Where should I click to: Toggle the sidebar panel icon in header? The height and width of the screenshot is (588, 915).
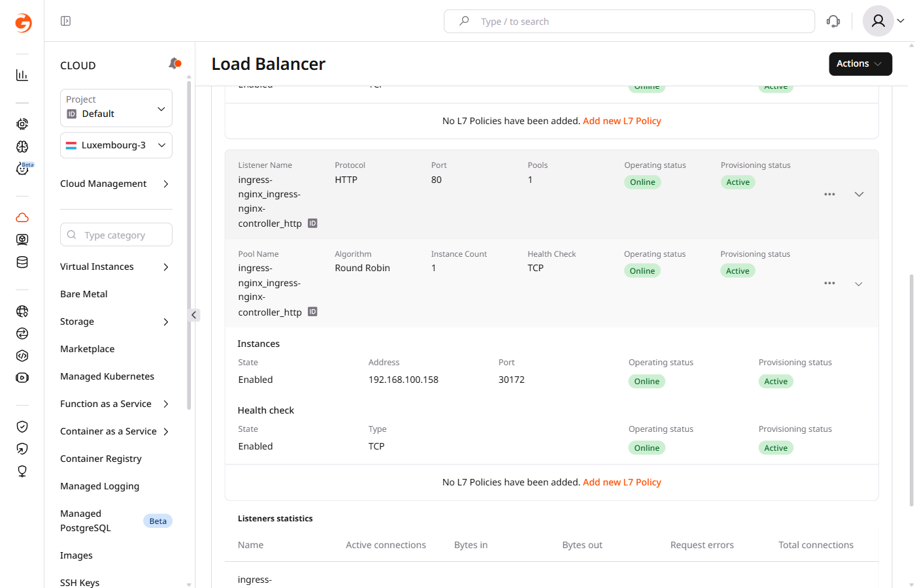click(65, 21)
